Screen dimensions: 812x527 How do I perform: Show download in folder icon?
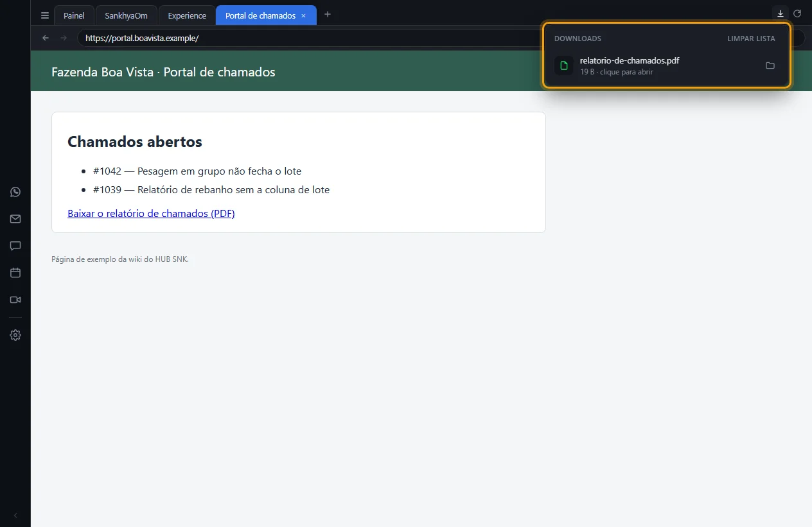(x=770, y=65)
